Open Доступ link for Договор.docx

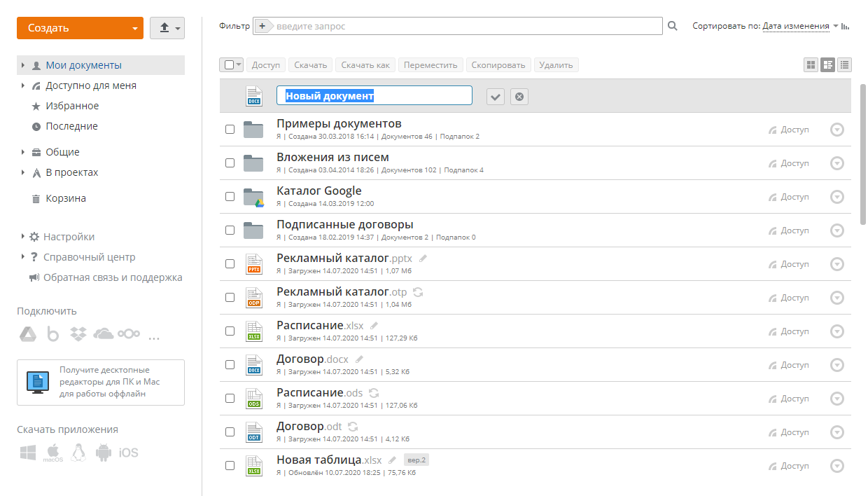[789, 365]
